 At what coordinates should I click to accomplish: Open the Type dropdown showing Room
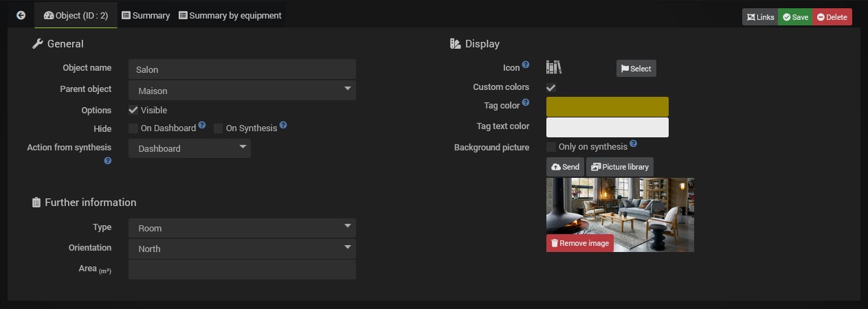point(242,228)
